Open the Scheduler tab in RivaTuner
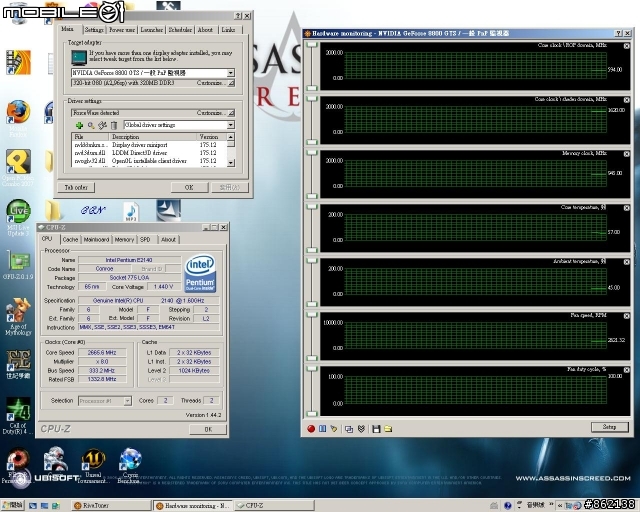 click(180, 30)
